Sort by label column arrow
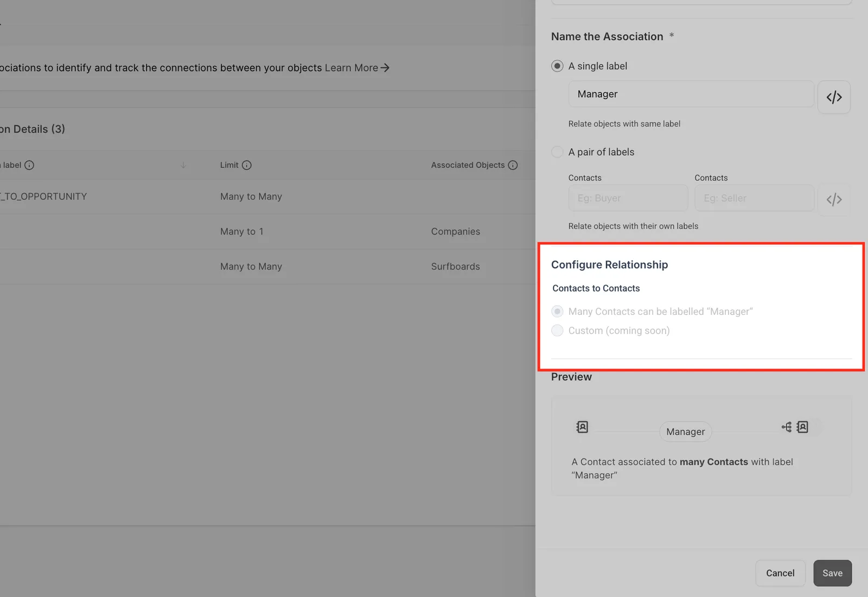 click(x=183, y=165)
